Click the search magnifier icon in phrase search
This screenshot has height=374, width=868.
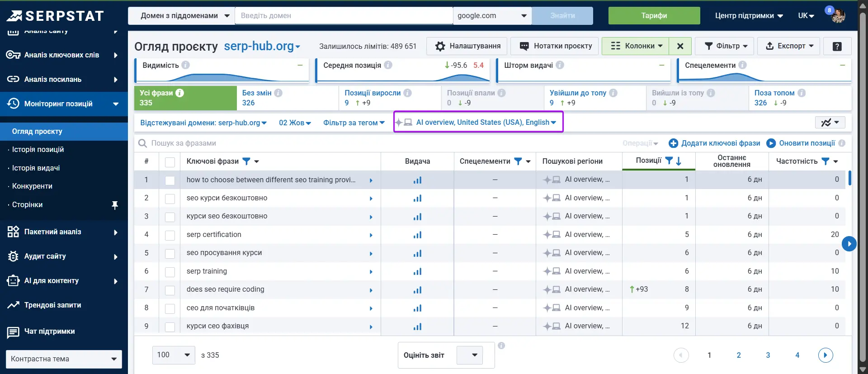click(x=142, y=143)
